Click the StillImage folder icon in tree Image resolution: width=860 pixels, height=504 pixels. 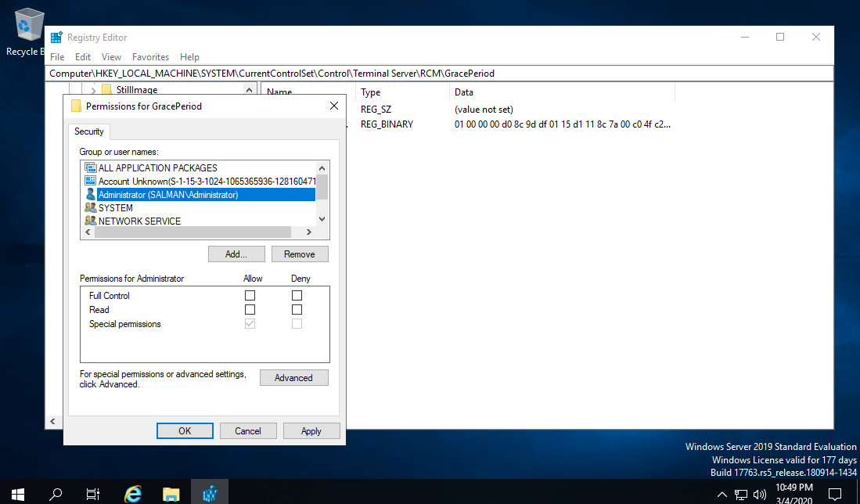tap(106, 89)
